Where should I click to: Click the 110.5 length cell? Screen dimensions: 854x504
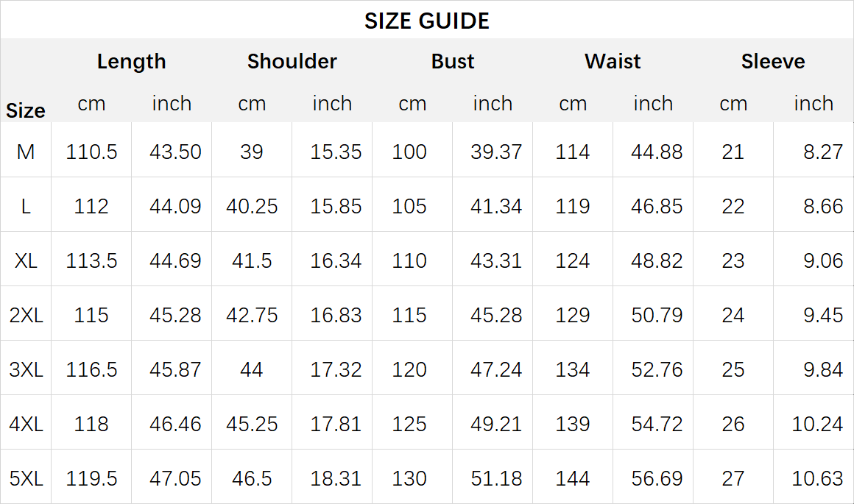coord(91,152)
